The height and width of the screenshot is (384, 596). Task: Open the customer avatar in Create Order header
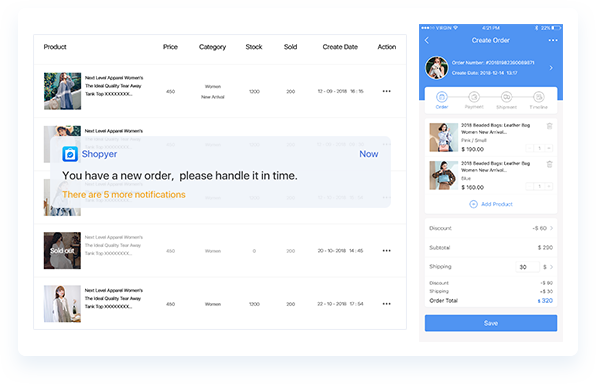point(436,68)
